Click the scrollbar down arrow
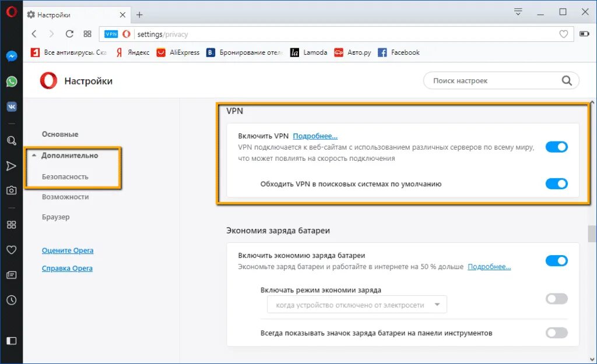Viewport: 597px width, 364px height. [x=592, y=359]
